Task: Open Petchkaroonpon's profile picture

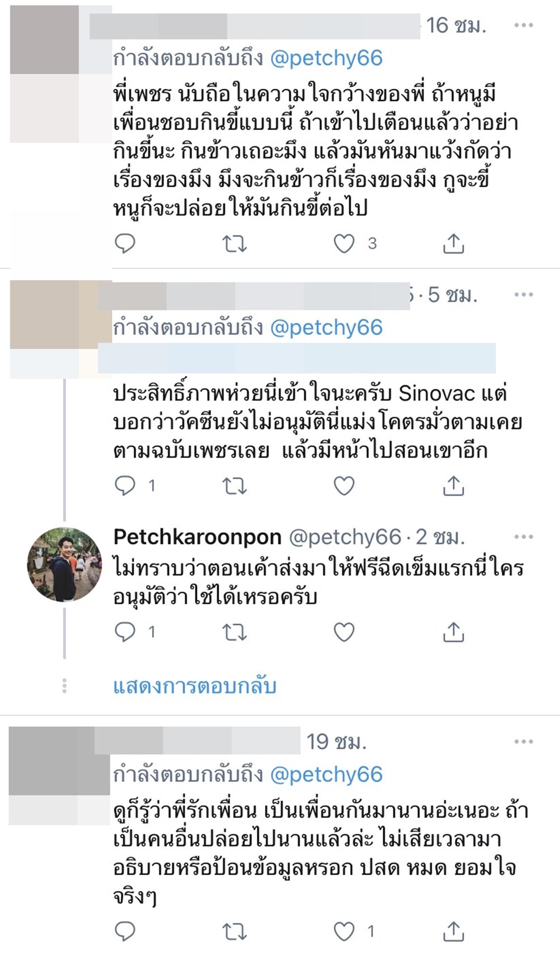Action: (64, 564)
